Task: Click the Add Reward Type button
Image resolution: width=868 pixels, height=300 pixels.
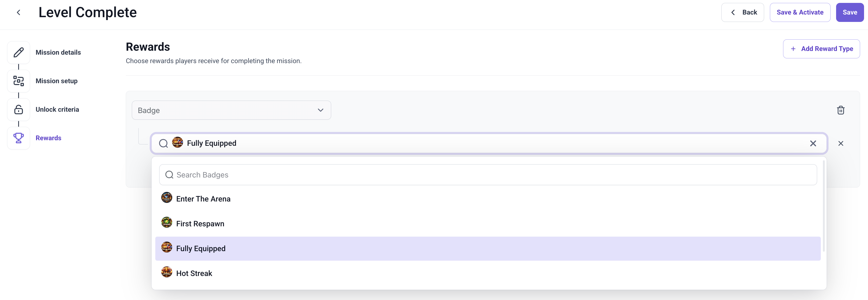Action: tap(821, 49)
